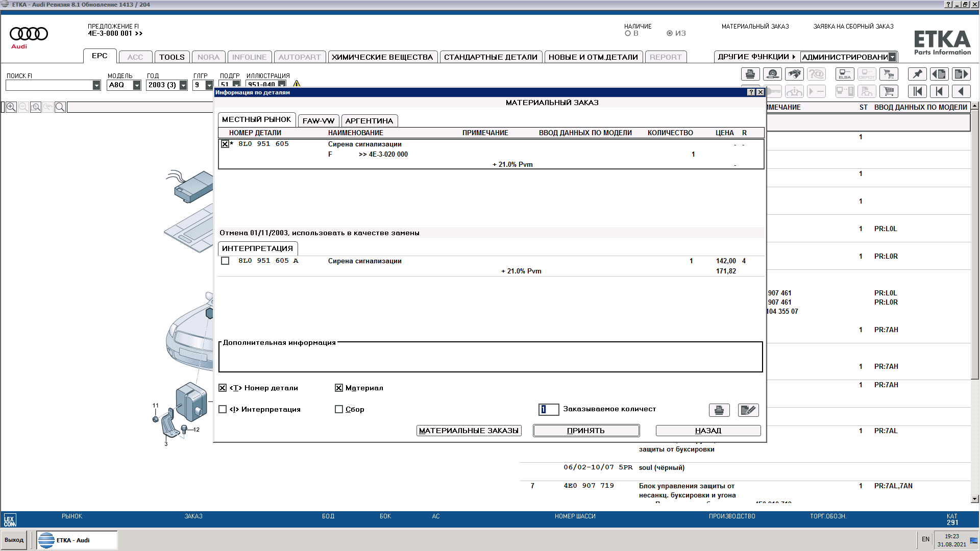Check the 8L0 951 605 A interpretation checkbox

225,261
